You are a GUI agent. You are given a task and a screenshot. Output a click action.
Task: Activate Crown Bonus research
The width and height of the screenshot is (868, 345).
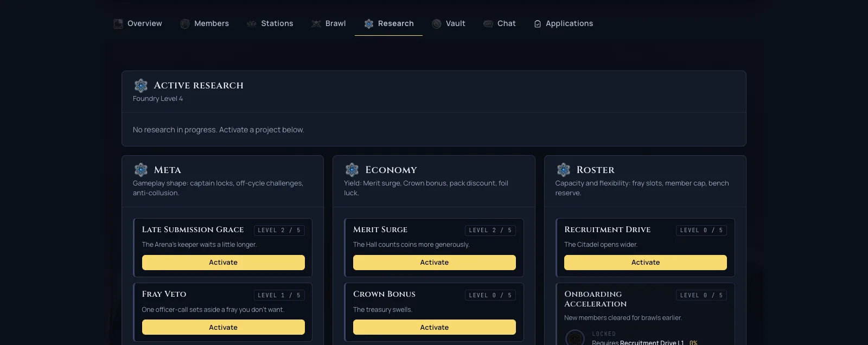(435, 327)
